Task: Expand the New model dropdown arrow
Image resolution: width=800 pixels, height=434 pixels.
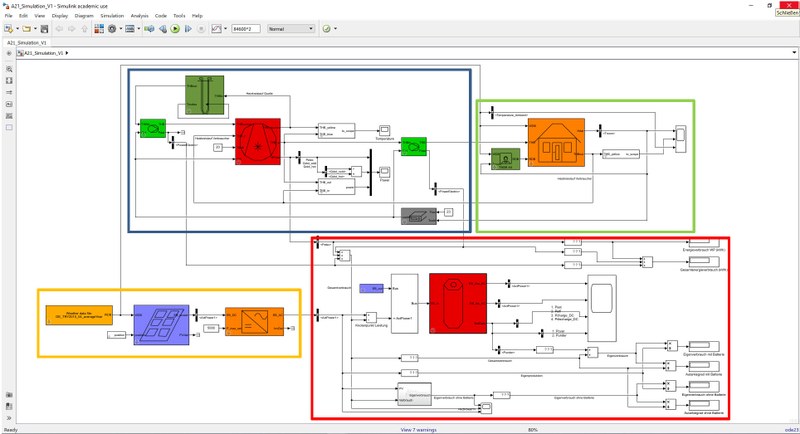Action: [16, 29]
